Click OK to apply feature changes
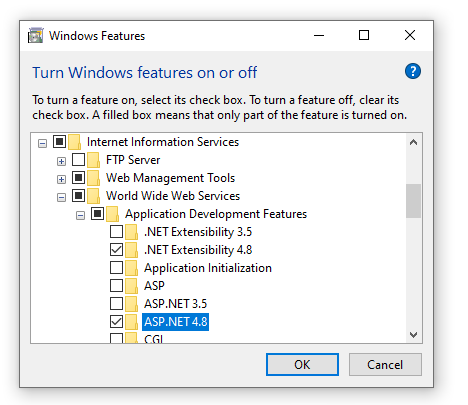The image size is (468, 405). tap(302, 364)
